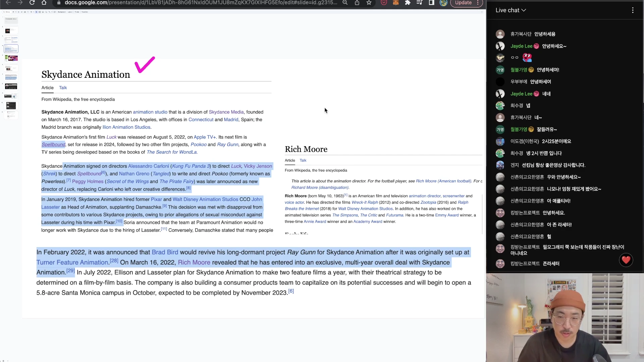The width and height of the screenshot is (644, 362).
Task: Bookmark this page with the star icon
Action: click(x=369, y=3)
